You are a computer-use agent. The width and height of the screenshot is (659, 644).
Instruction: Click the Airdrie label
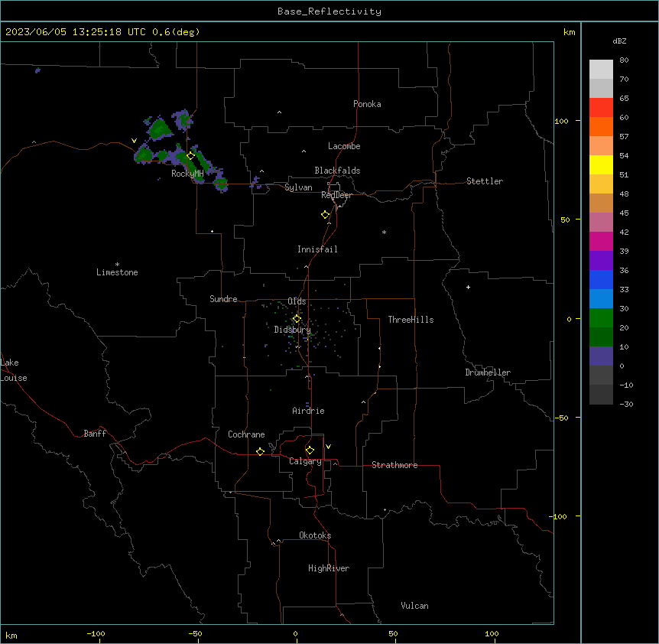[309, 411]
